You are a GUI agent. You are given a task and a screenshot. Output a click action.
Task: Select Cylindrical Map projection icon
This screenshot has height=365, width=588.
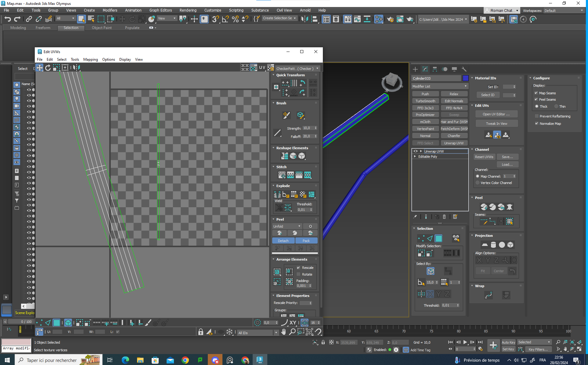pyautogui.click(x=493, y=245)
